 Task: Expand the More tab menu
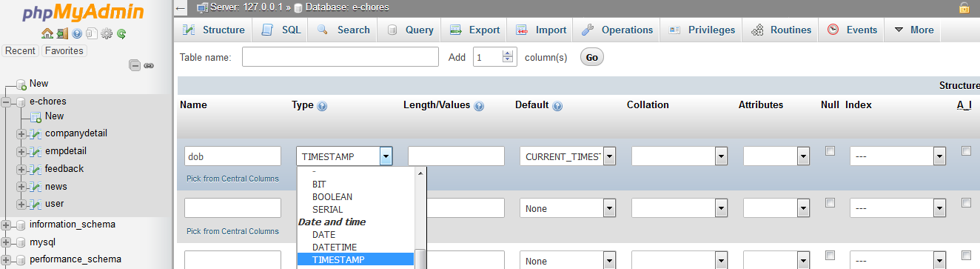point(914,30)
